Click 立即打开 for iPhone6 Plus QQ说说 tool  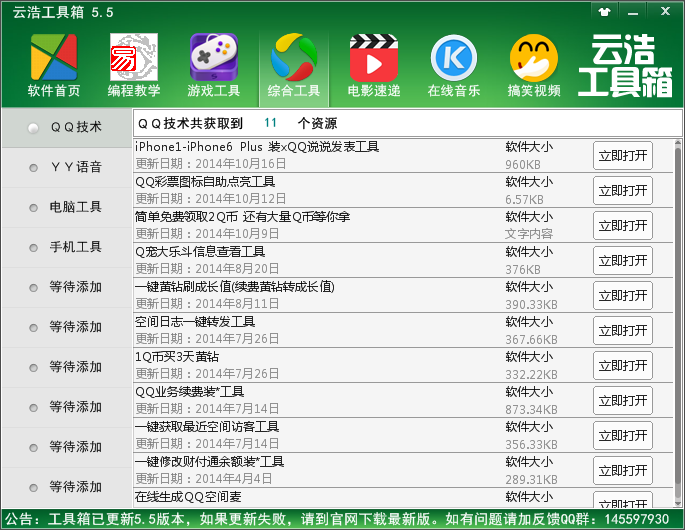tap(623, 156)
